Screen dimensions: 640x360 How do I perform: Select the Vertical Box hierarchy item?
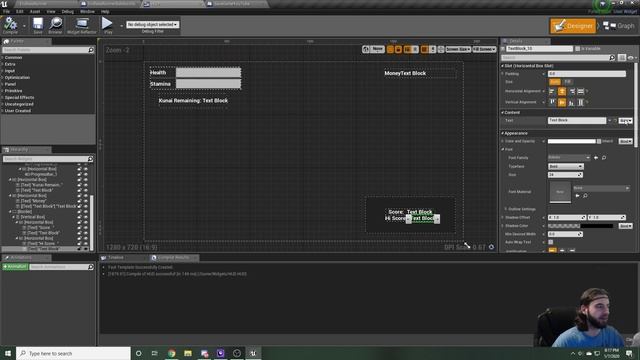click(33, 217)
